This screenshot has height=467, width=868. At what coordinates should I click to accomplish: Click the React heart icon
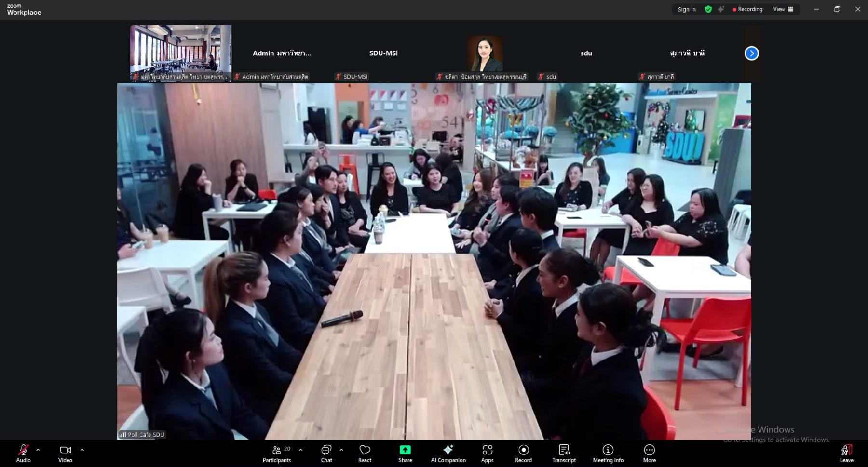coord(365,453)
